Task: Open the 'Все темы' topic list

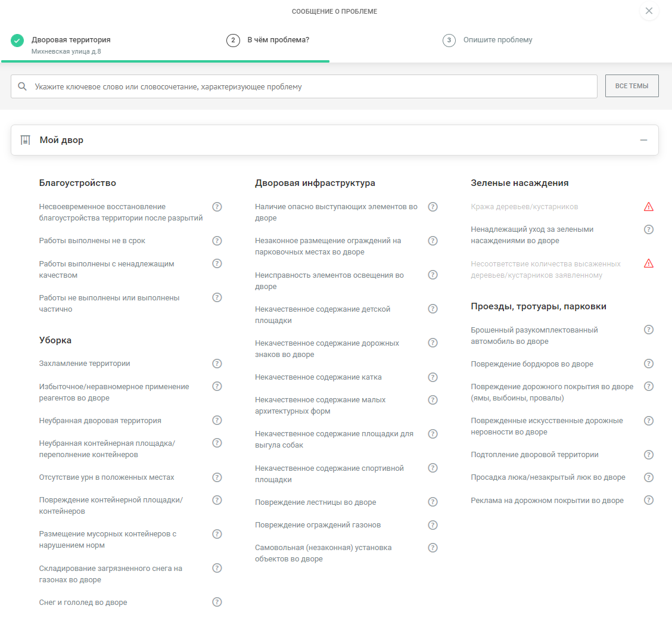Action: pyautogui.click(x=631, y=86)
